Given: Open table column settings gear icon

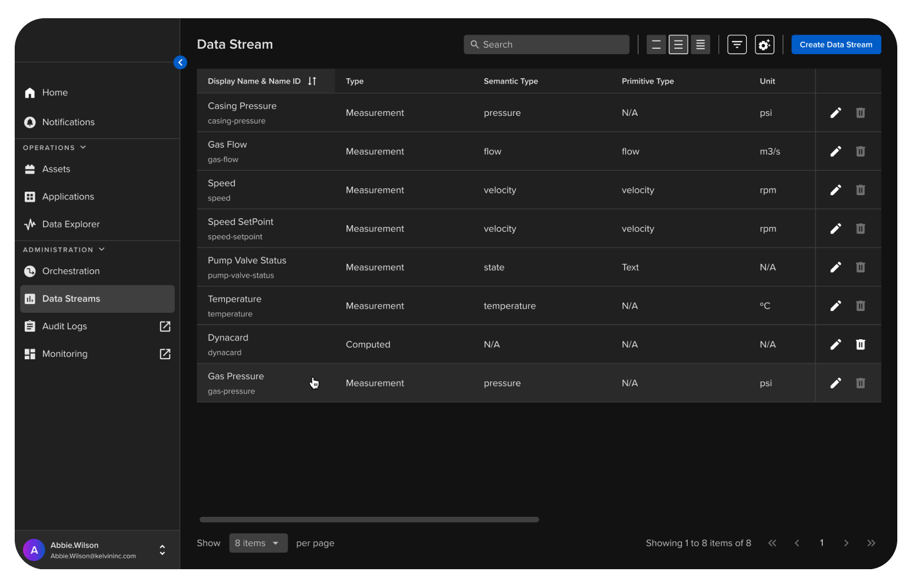Looking at the screenshot, I should pos(764,45).
